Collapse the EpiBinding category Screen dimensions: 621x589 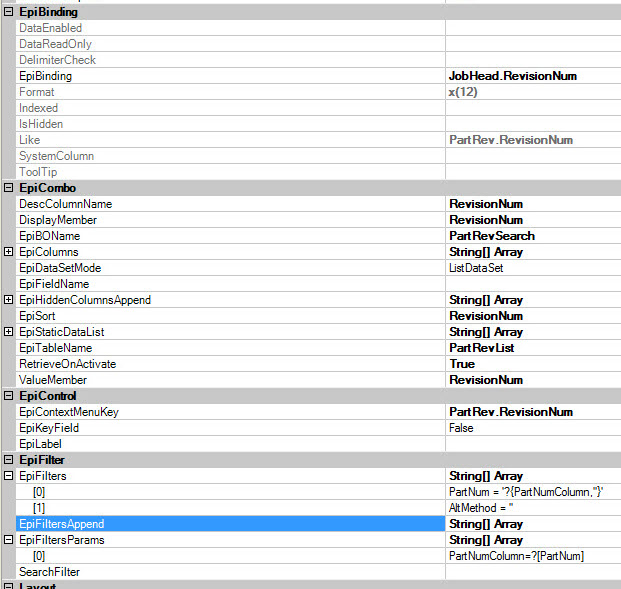pyautogui.click(x=8, y=12)
